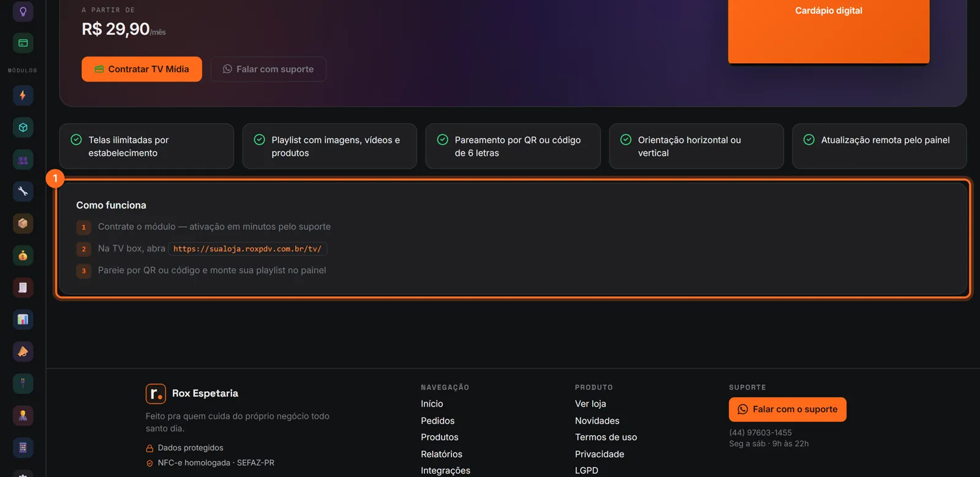Click the Atualização remota pelo painel card
The width and height of the screenshot is (980, 477).
[x=880, y=147]
